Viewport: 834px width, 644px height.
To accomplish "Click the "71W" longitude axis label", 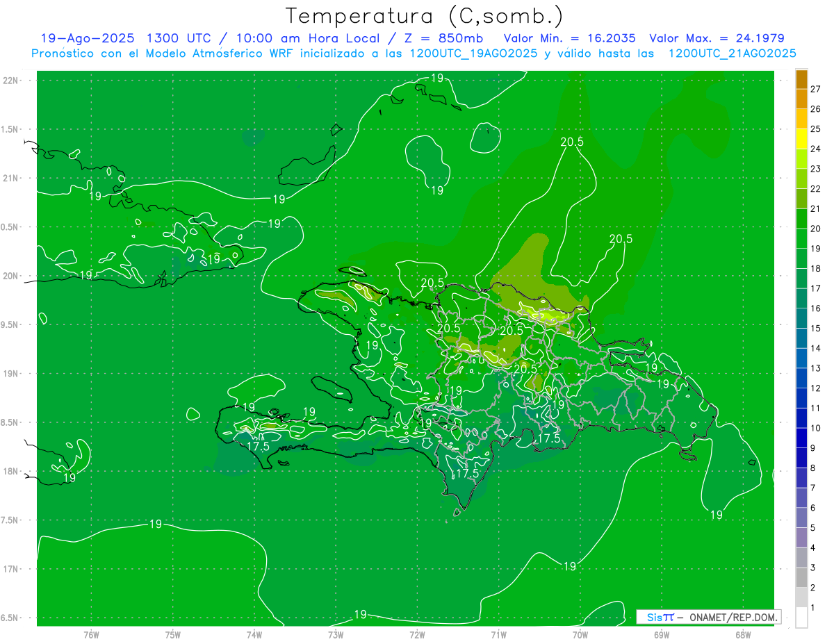I will tap(498, 634).
